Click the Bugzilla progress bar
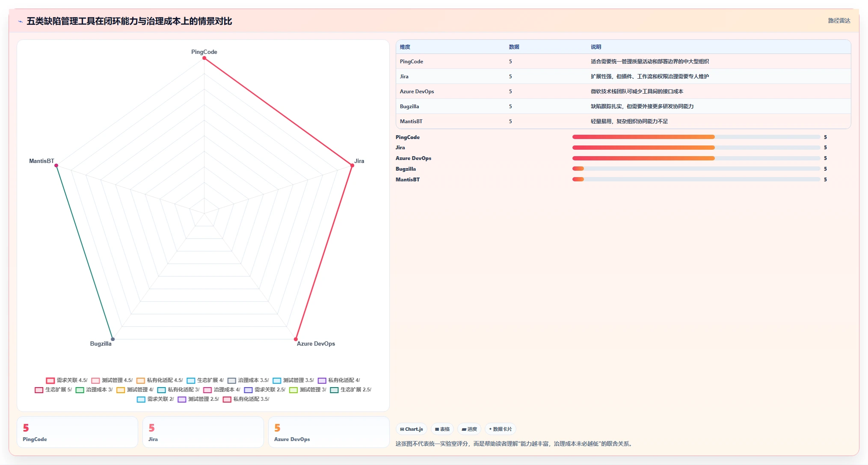Image resolution: width=868 pixels, height=465 pixels. pos(696,169)
